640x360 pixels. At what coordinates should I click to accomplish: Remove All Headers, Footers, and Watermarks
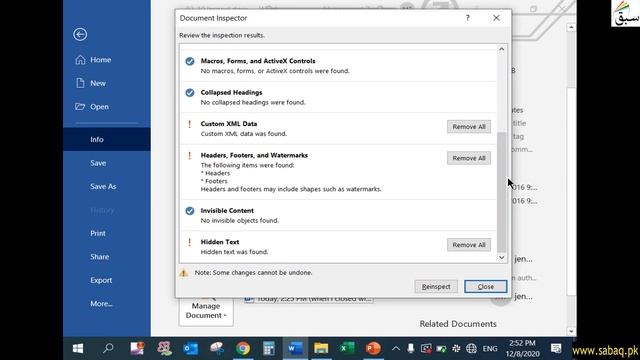(469, 158)
